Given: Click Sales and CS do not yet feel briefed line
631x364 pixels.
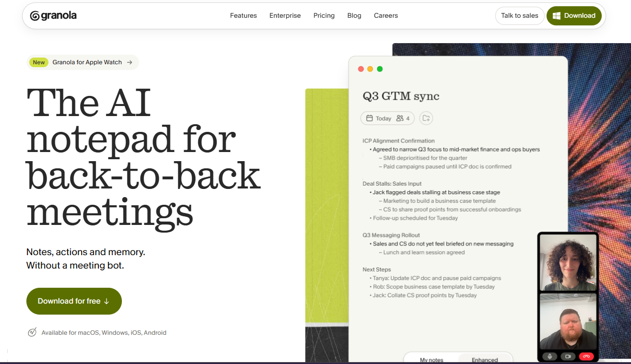Looking at the screenshot, I should coord(441,244).
